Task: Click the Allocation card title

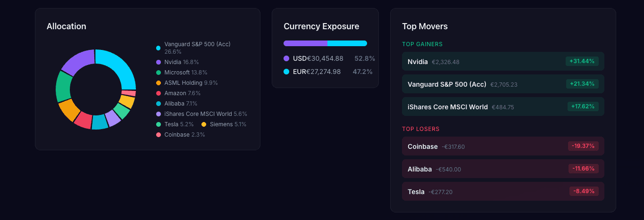Action: click(x=67, y=26)
